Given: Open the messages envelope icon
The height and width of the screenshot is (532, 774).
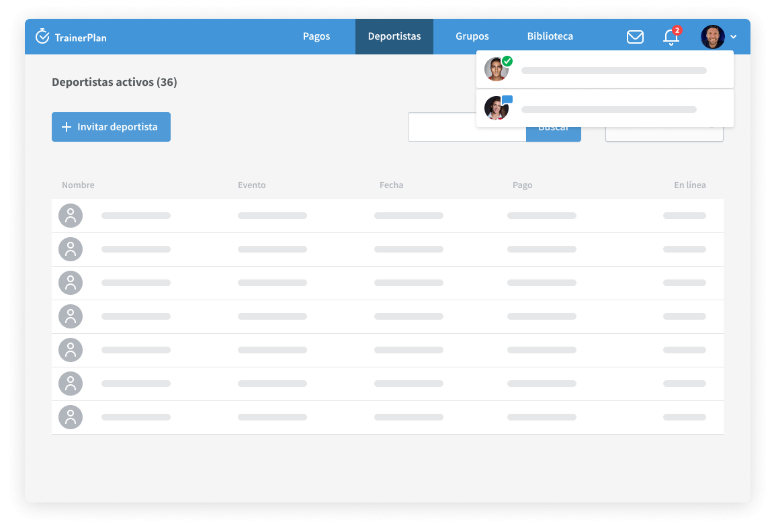Looking at the screenshot, I should click(x=635, y=37).
